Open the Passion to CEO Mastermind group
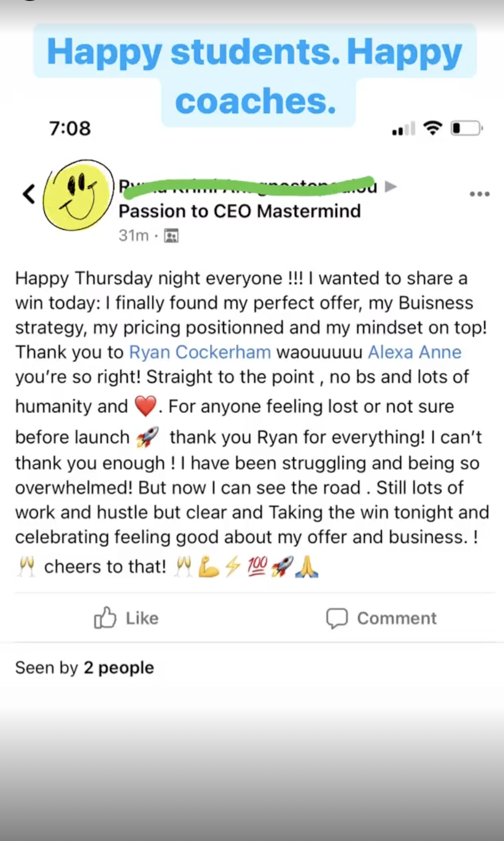The image size is (504, 841). click(x=239, y=211)
